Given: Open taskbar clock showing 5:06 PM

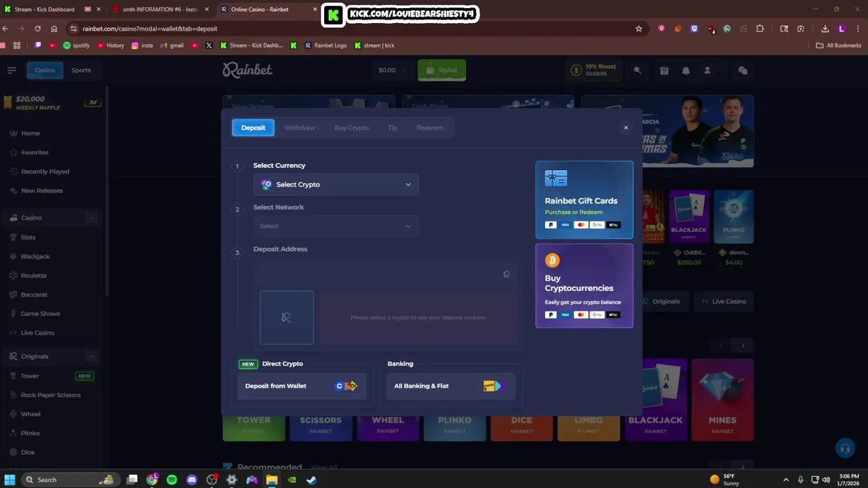Looking at the screenshot, I should pos(849,480).
